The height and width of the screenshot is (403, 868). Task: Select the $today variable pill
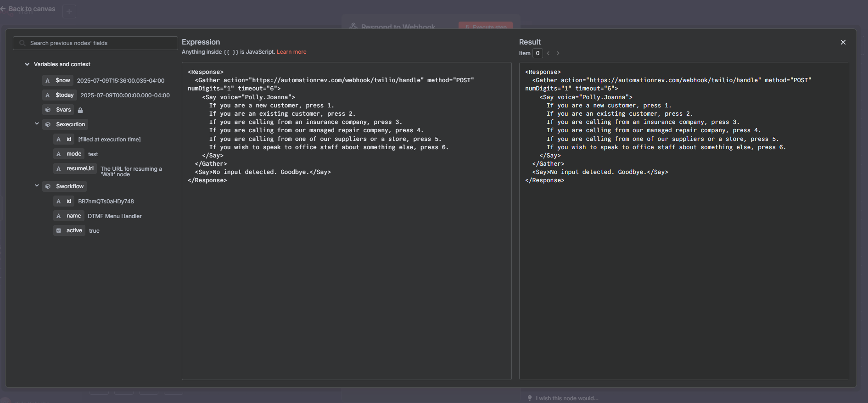[x=64, y=95]
